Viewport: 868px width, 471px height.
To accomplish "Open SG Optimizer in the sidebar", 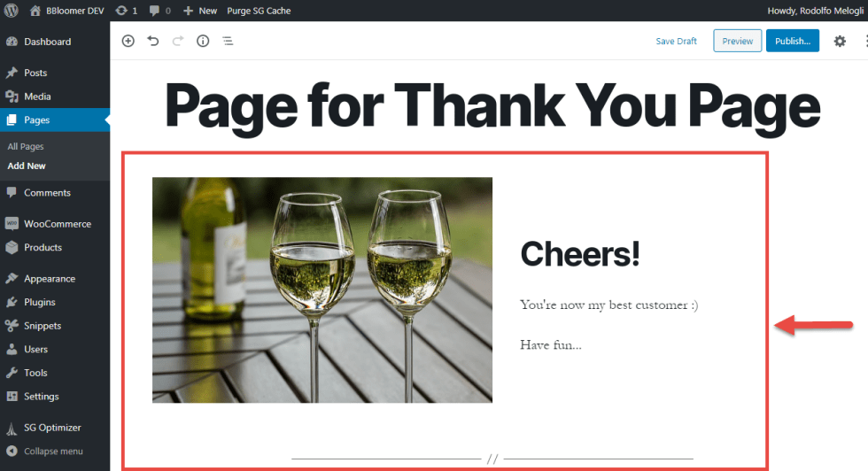I will (x=52, y=428).
